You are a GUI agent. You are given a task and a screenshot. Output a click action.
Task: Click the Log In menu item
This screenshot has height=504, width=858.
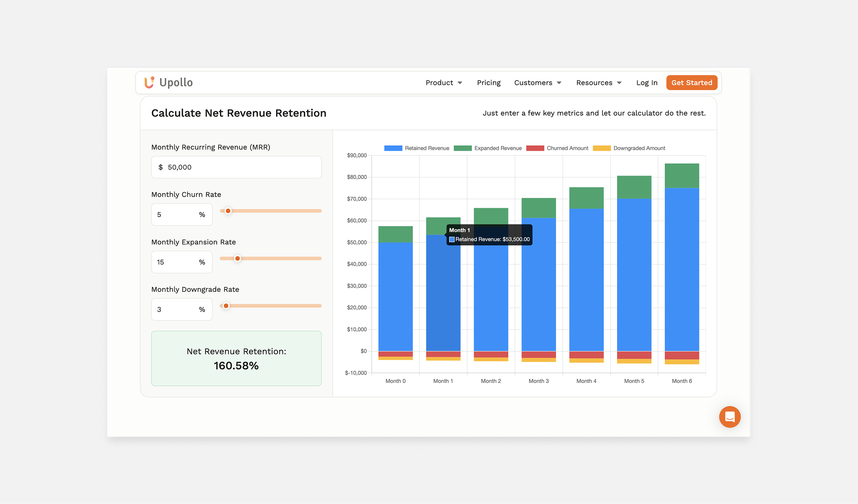click(x=647, y=82)
